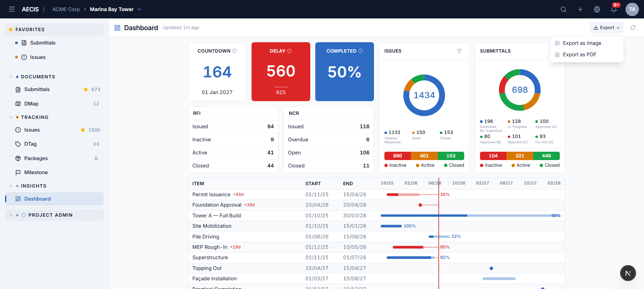Go to the Dashboard sidebar item
This screenshot has height=289, width=644.
tap(54, 199)
